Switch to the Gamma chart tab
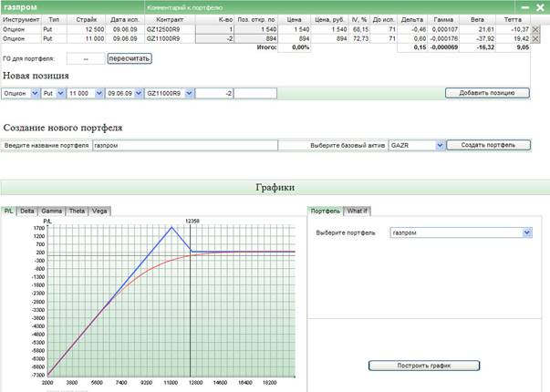Screen dimensions: 550x392 pos(51,211)
